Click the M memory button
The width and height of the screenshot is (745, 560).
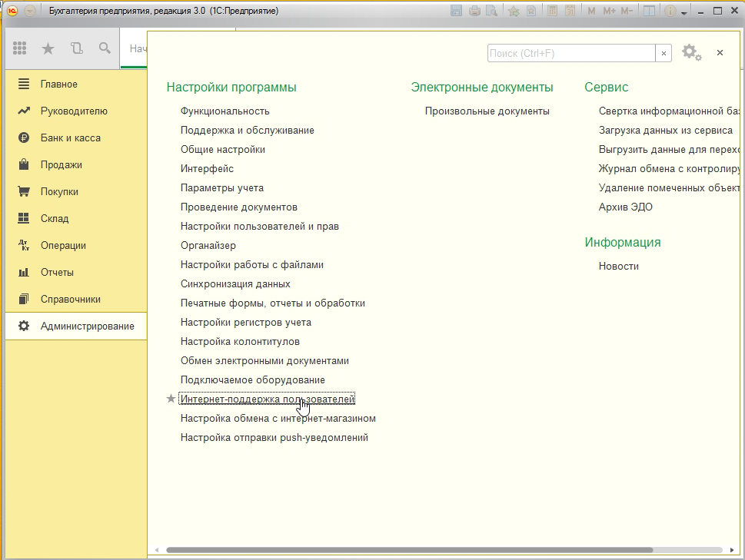[591, 11]
